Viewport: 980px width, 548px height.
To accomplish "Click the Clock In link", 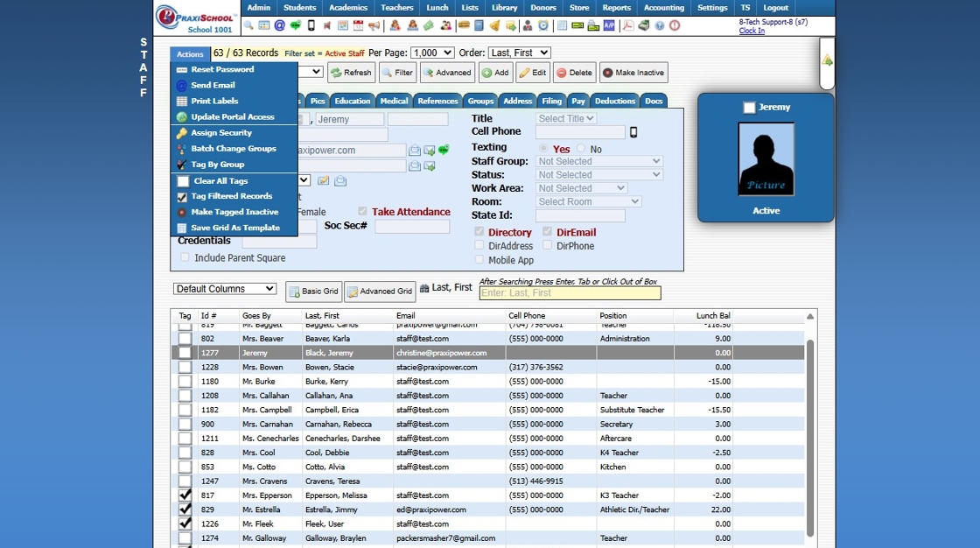I will point(751,31).
